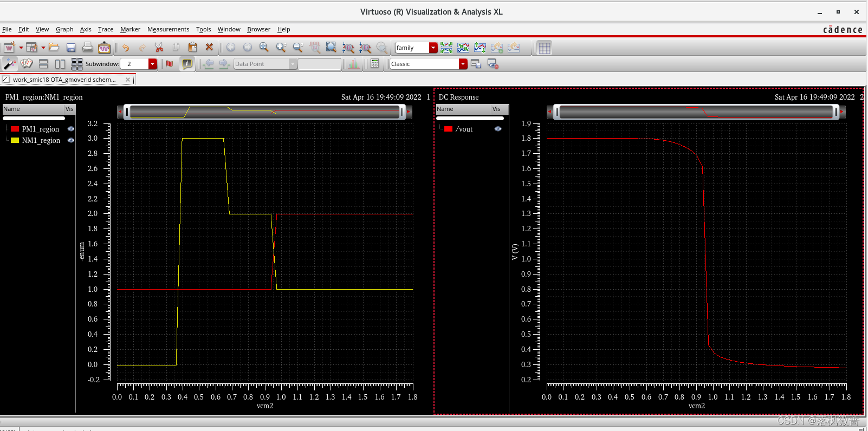Click the Y-axis zoom icon
Image resolution: width=868 pixels, height=431 pixels.
click(x=365, y=48)
